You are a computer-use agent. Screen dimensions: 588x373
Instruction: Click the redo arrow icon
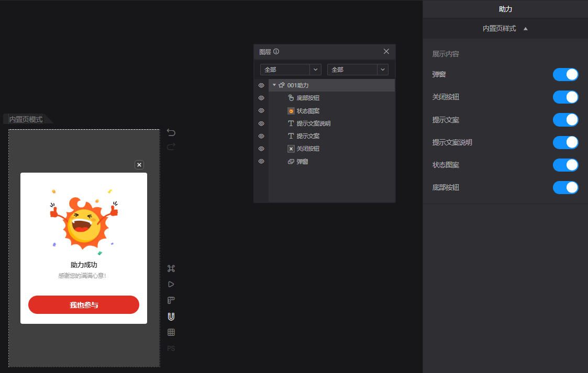click(x=171, y=146)
